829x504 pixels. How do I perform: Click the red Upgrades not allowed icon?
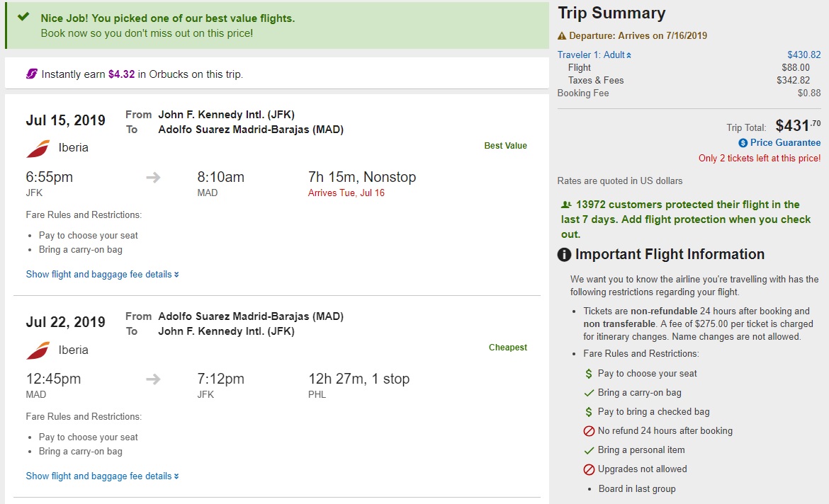[x=589, y=469]
